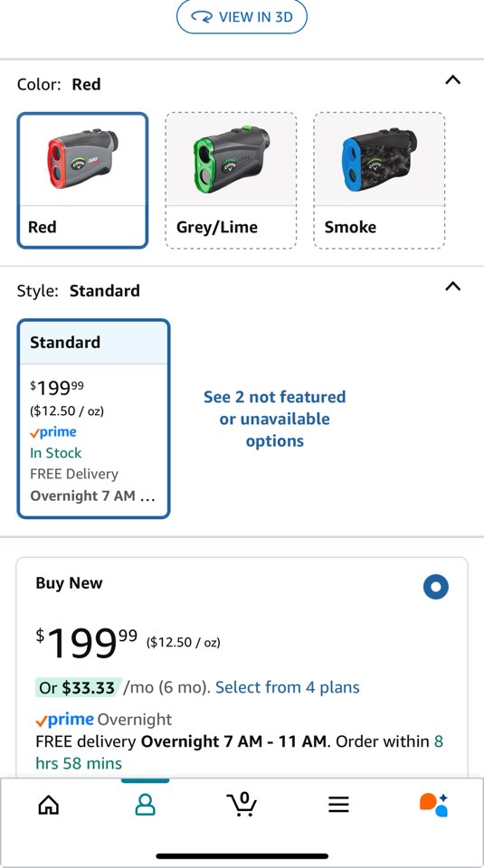Click the Overnight 7 AM delivery text in Standard card
This screenshot has height=868, width=484.
tap(92, 495)
